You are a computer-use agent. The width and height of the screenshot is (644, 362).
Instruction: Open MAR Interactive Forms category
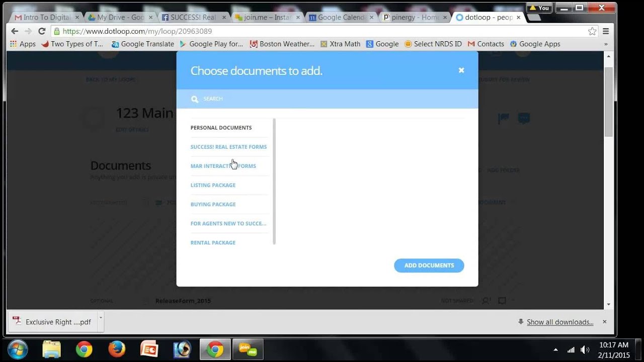coord(223,166)
